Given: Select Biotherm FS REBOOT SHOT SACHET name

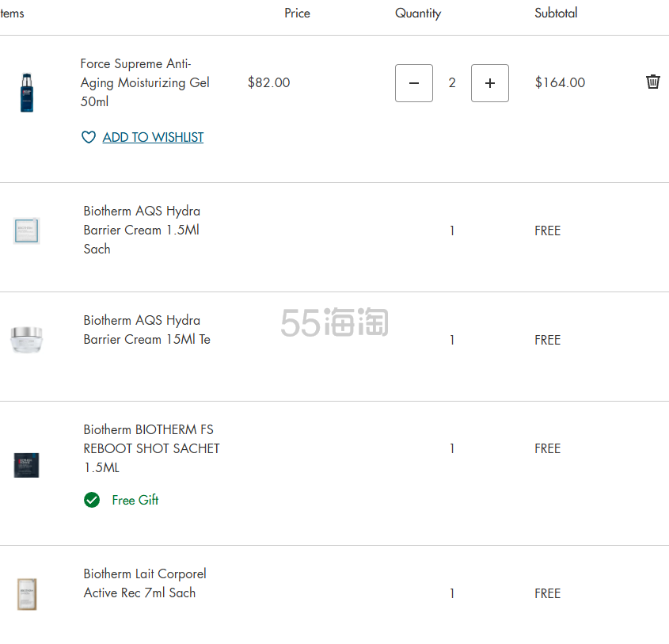Looking at the screenshot, I should 151,448.
